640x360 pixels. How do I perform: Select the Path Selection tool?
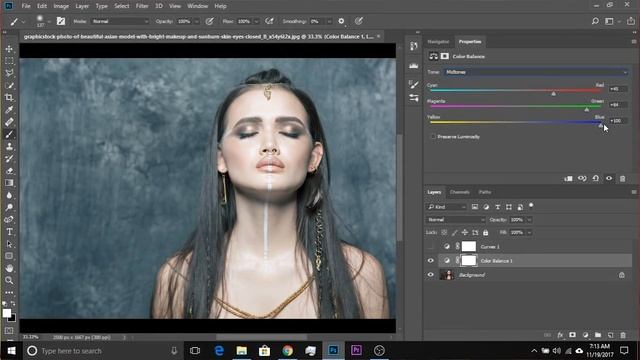pyautogui.click(x=9, y=244)
